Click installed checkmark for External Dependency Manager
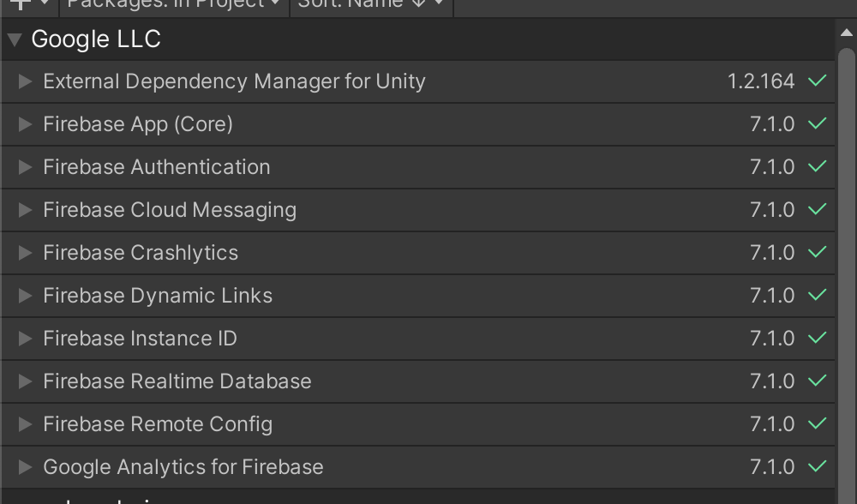This screenshot has width=857, height=504. tap(817, 81)
